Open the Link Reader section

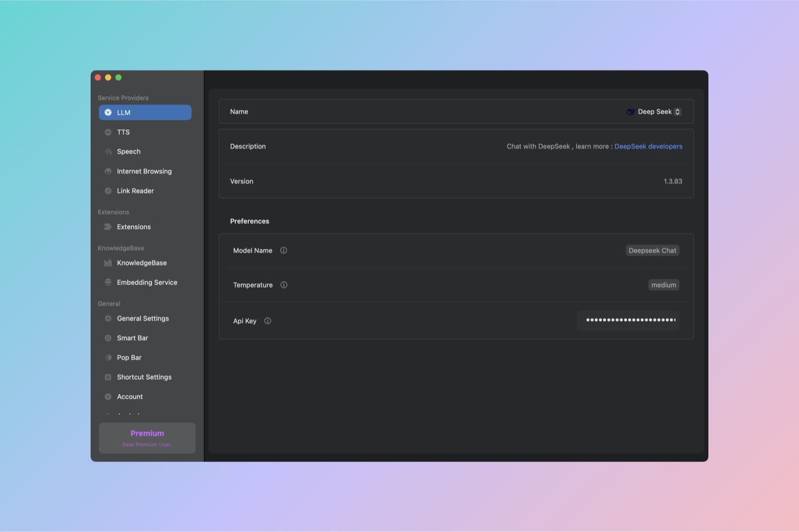[145, 191]
